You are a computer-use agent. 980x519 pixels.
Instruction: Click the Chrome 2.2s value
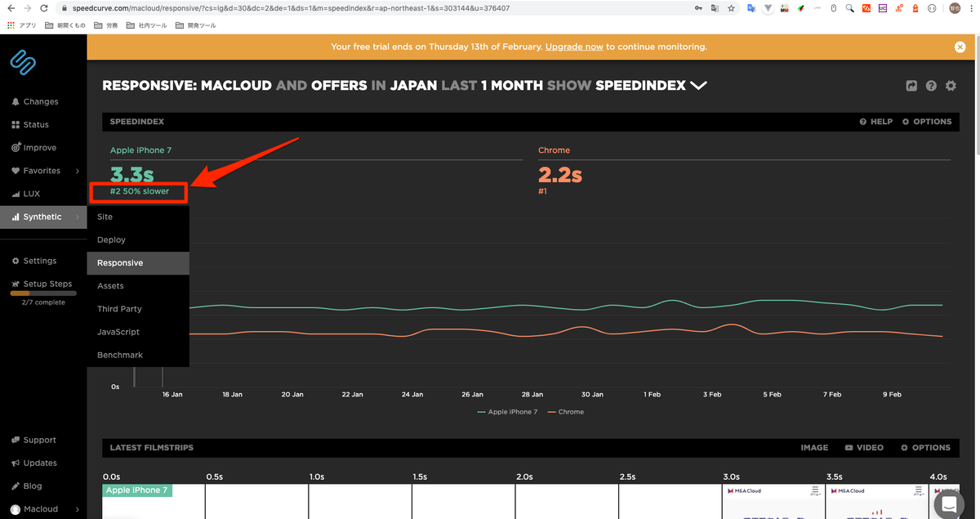tap(560, 174)
